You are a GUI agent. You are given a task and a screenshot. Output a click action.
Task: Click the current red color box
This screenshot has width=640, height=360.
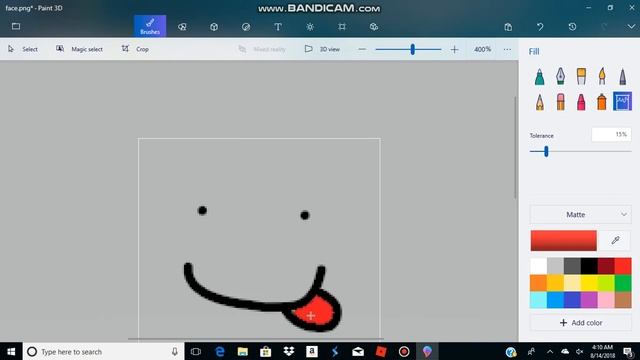[564, 240]
